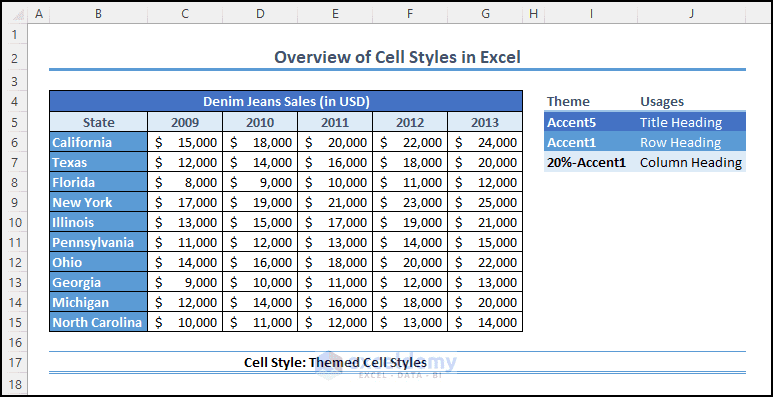Viewport: 773px width, 397px height.
Task: Select the North Carolina row heading cell
Action: tap(99, 323)
